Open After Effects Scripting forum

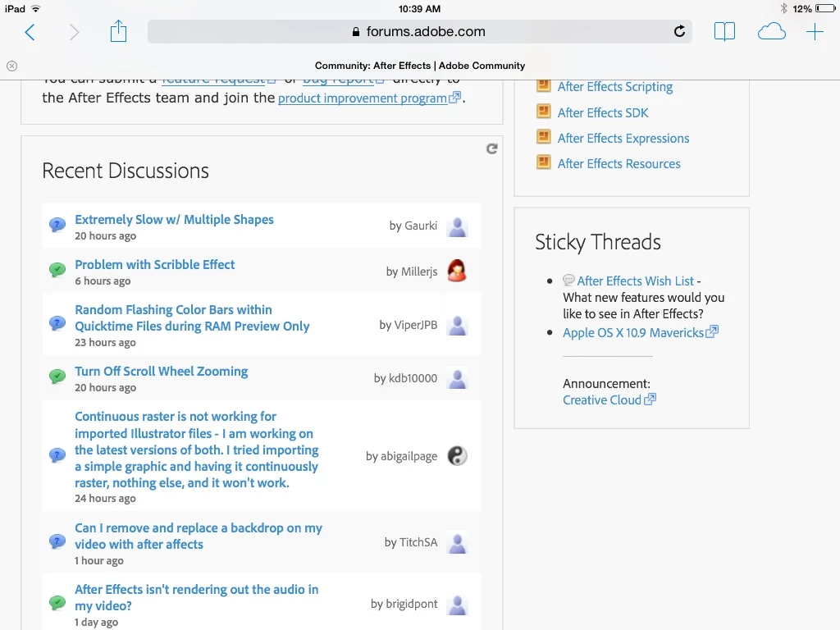tap(615, 87)
